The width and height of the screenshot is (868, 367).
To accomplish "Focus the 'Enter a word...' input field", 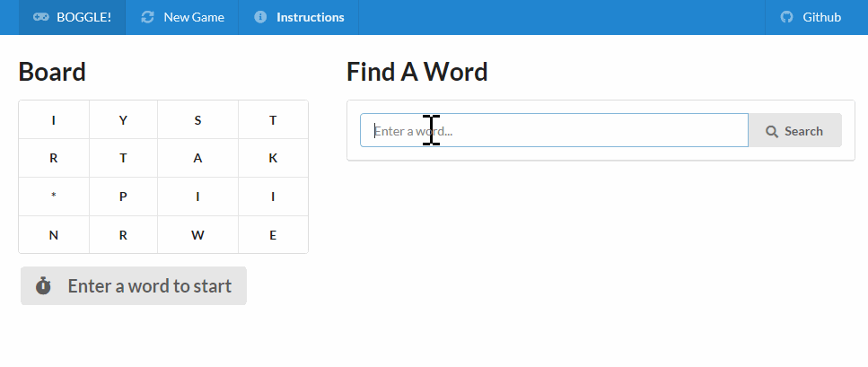I will point(554,130).
